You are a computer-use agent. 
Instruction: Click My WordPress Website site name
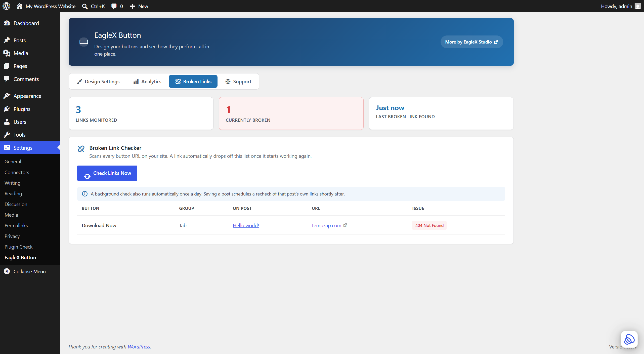(51, 6)
